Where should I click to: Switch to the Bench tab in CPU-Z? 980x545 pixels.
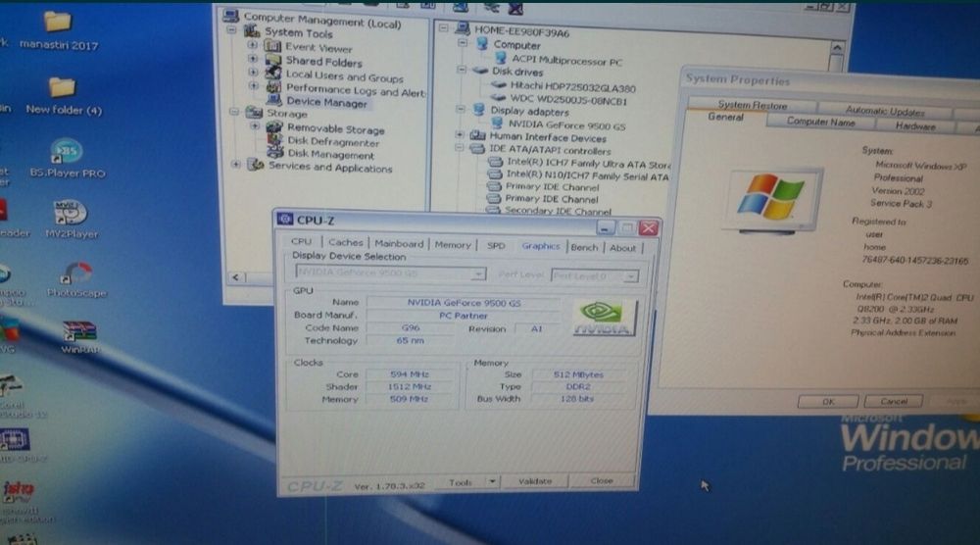pos(584,247)
